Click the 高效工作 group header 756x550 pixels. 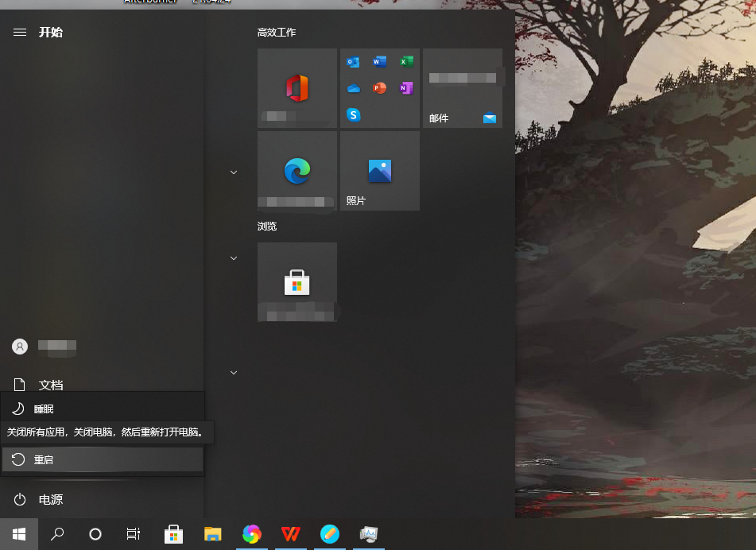coord(277,33)
